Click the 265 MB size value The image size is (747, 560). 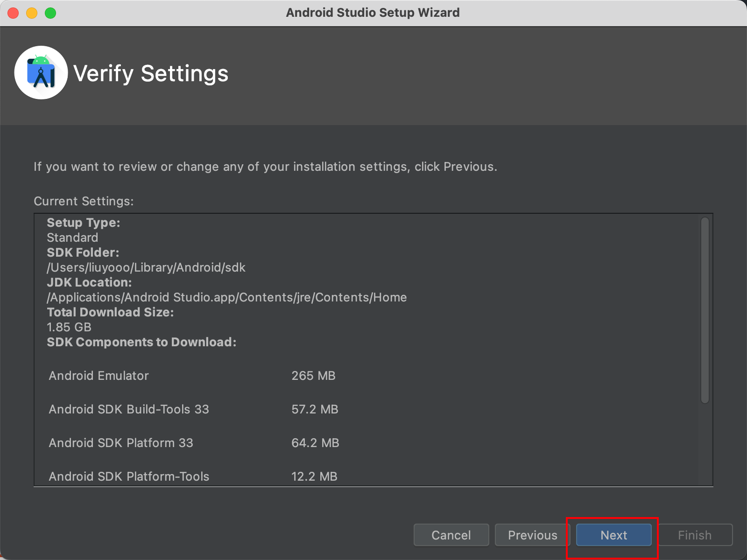coord(313,376)
